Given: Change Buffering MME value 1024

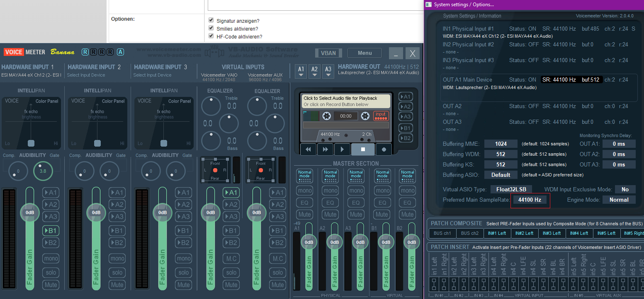Looking at the screenshot, I should 501,144.
